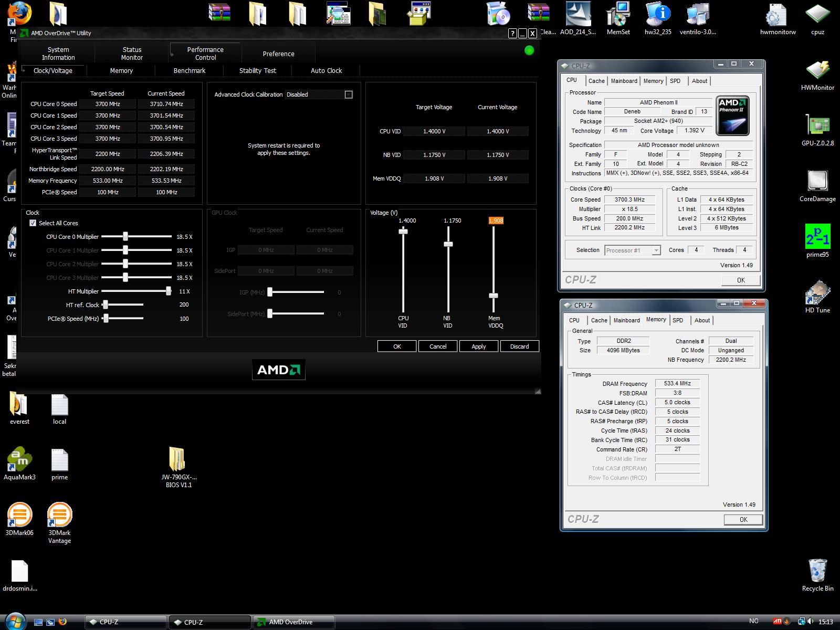Adjust the NB VID voltage slider
Image resolution: width=840 pixels, height=630 pixels.
click(448, 244)
